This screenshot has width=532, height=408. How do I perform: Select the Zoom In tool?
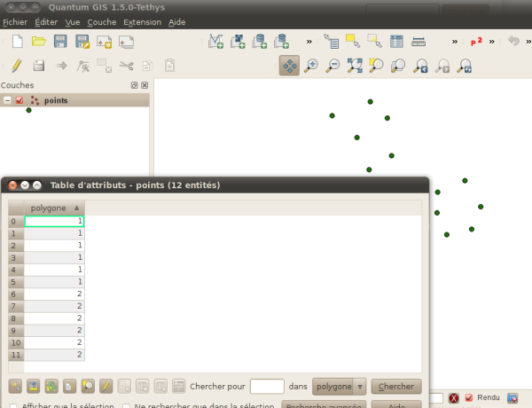click(x=311, y=66)
